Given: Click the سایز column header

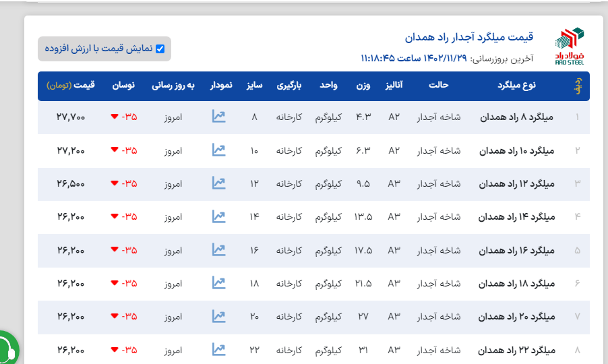Looking at the screenshot, I should click(254, 86).
